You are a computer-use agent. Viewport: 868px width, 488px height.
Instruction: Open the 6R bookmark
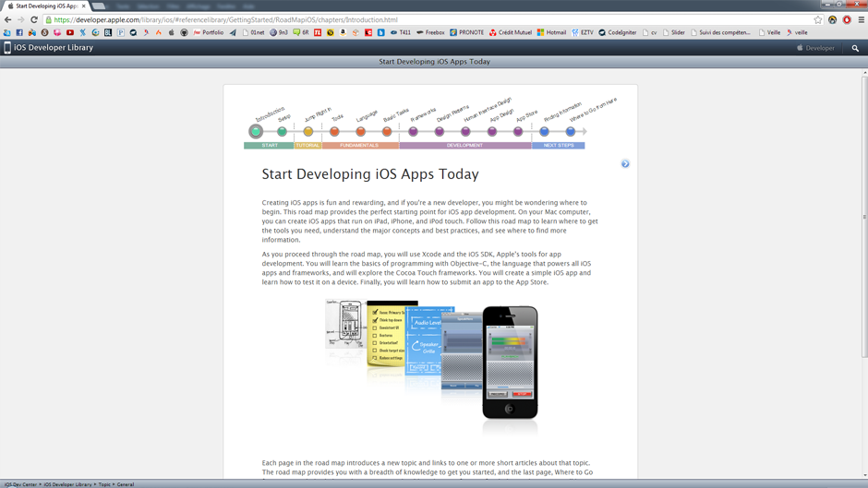[301, 32]
